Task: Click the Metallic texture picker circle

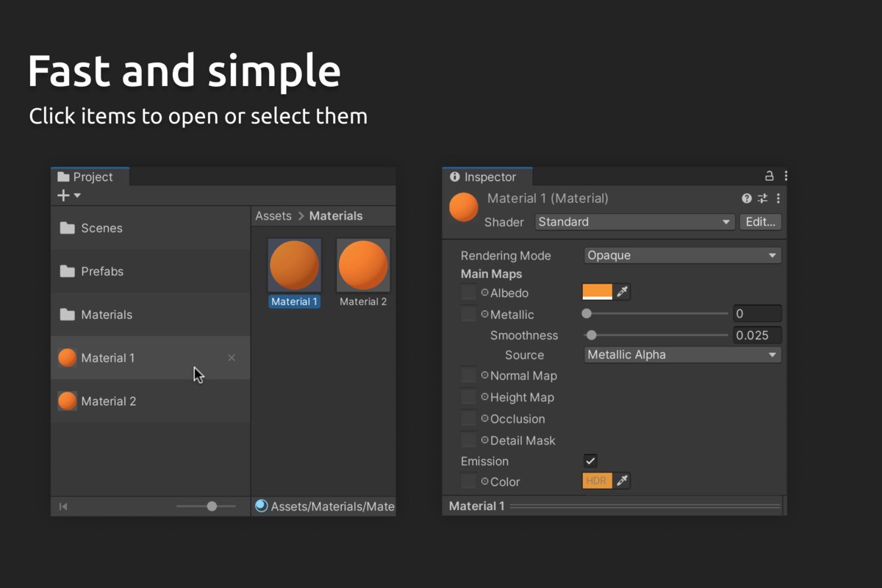Action: pyautogui.click(x=484, y=314)
